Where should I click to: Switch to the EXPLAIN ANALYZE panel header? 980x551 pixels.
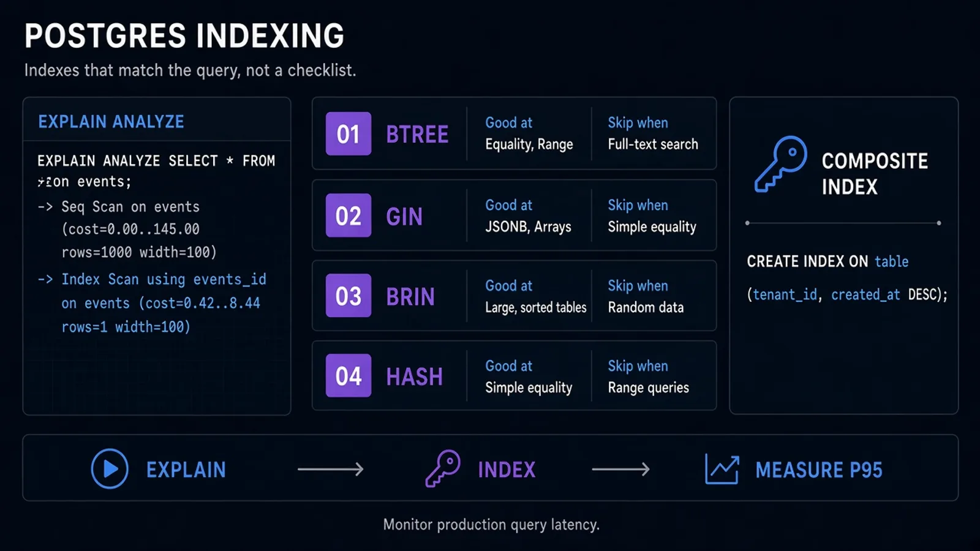coord(111,121)
